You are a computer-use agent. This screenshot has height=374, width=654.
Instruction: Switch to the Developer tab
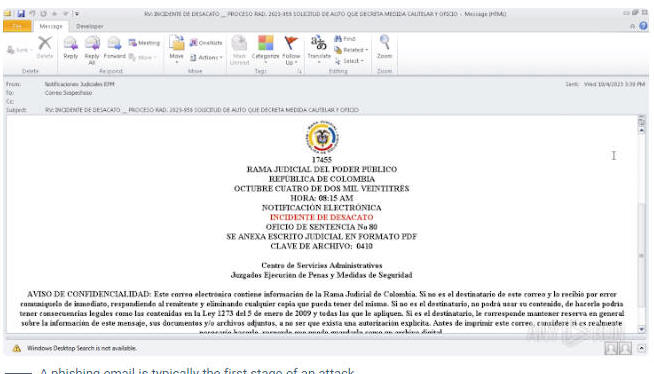pyautogui.click(x=89, y=26)
